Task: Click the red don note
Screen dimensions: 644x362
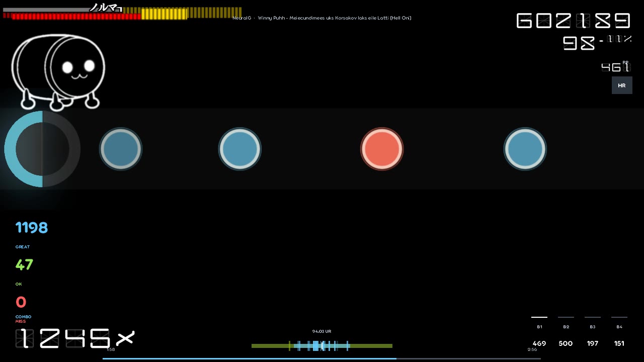Action: point(382,149)
